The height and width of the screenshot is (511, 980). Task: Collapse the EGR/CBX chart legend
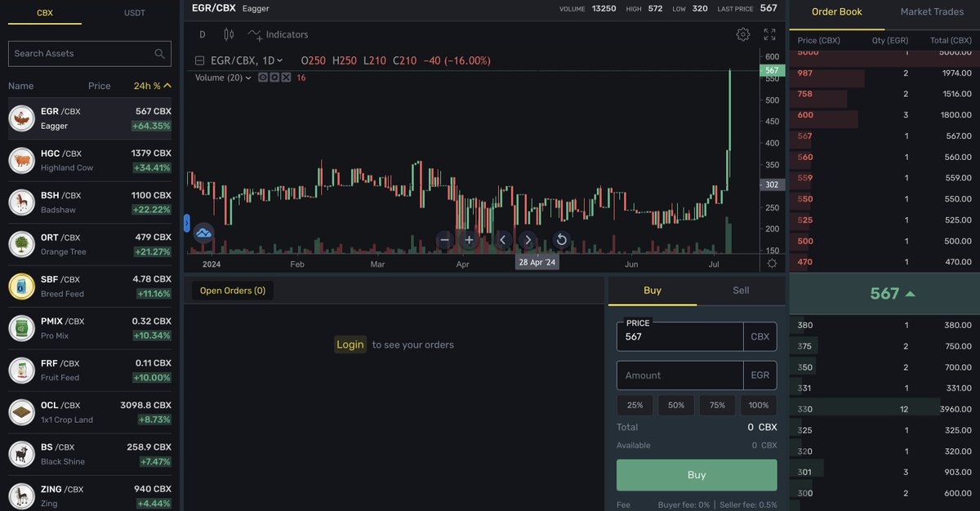pyautogui.click(x=200, y=60)
